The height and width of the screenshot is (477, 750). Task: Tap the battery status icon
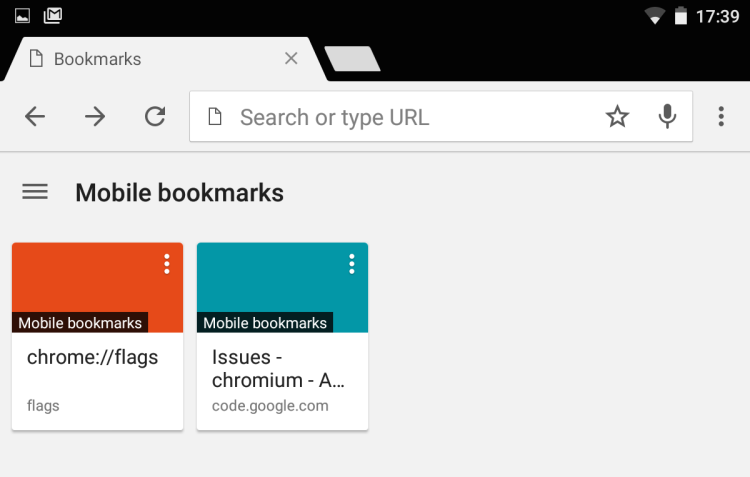tap(681, 16)
